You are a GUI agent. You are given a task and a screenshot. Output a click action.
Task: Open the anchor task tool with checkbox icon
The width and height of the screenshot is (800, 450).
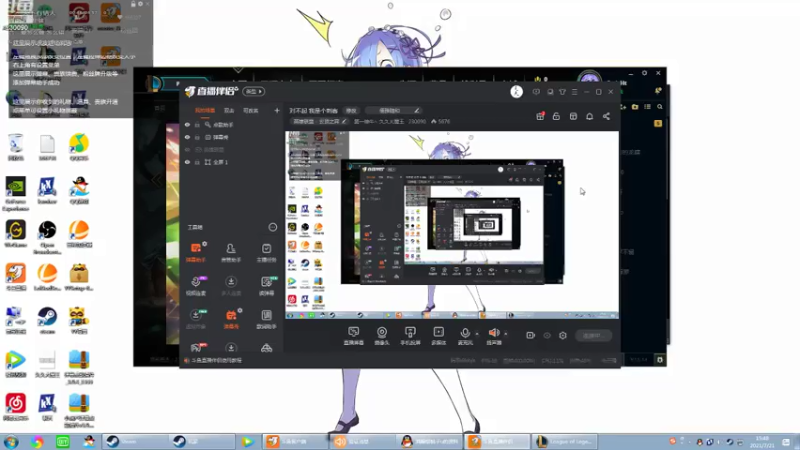(266, 253)
